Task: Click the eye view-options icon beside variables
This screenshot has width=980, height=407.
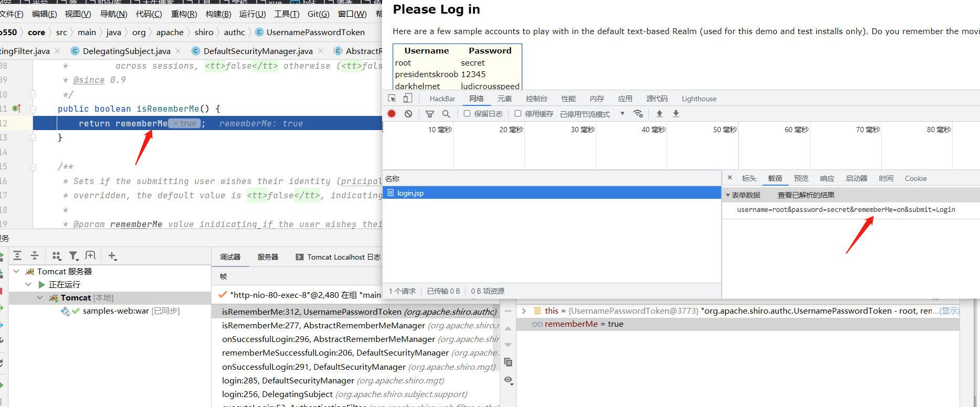Action: (509, 380)
